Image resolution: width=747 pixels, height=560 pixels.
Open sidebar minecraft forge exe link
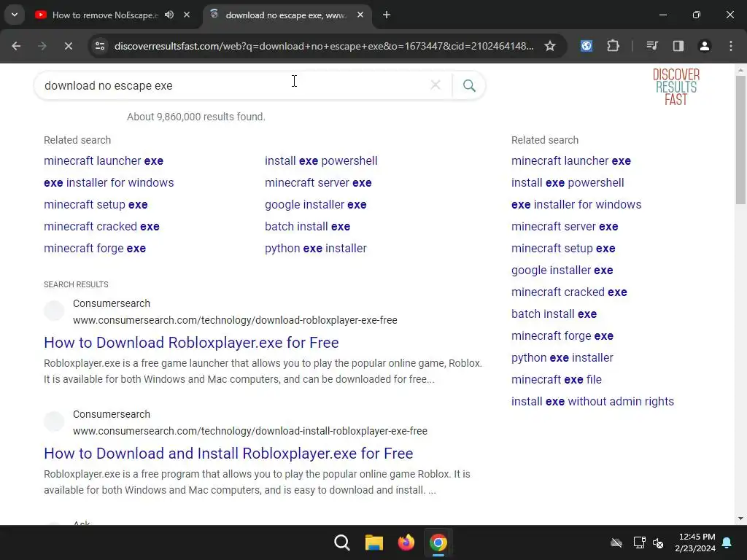point(562,336)
